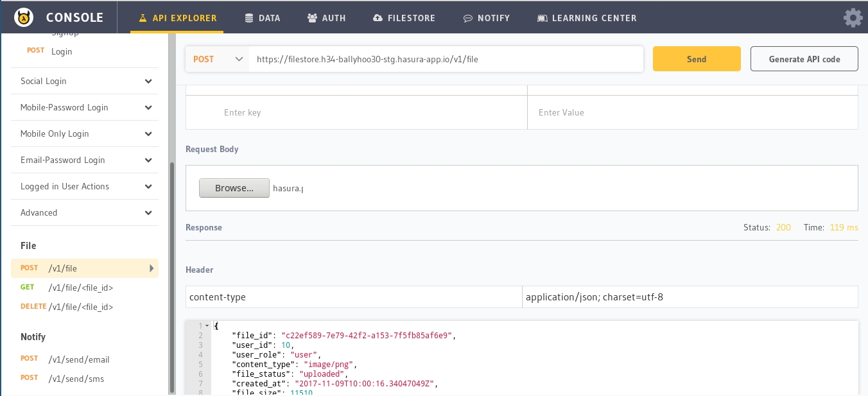Go to the Filestore tab
Viewport: 868px width, 396px height.
(x=404, y=18)
